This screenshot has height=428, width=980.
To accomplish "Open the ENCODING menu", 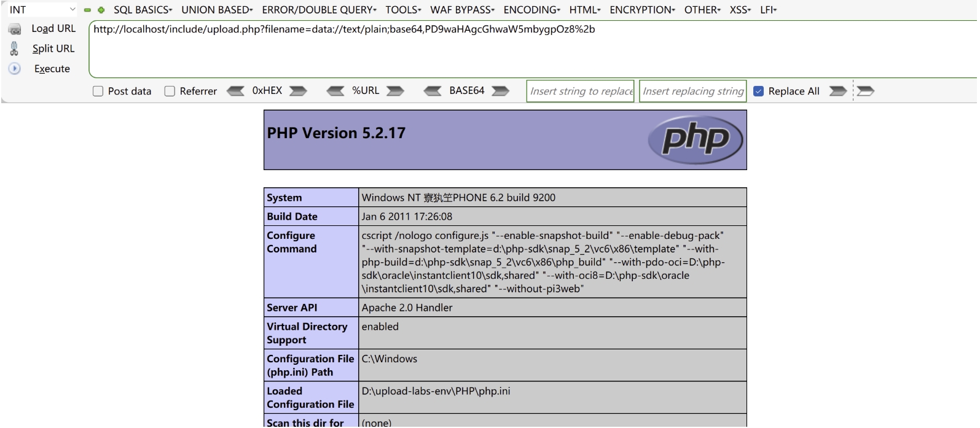I will click(x=531, y=10).
